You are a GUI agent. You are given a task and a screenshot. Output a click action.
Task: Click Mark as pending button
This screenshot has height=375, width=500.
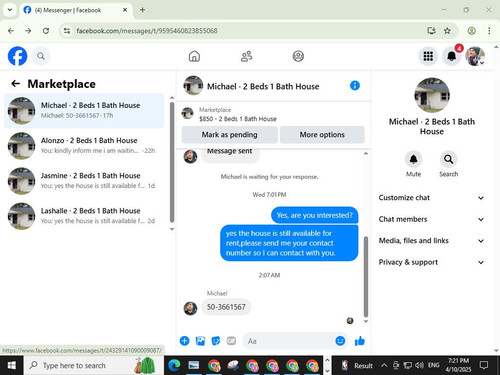point(229,135)
